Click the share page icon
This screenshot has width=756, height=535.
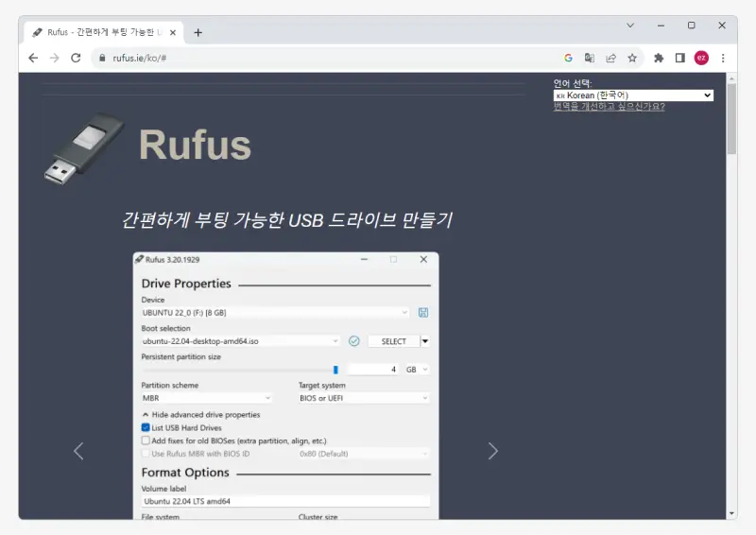click(610, 58)
